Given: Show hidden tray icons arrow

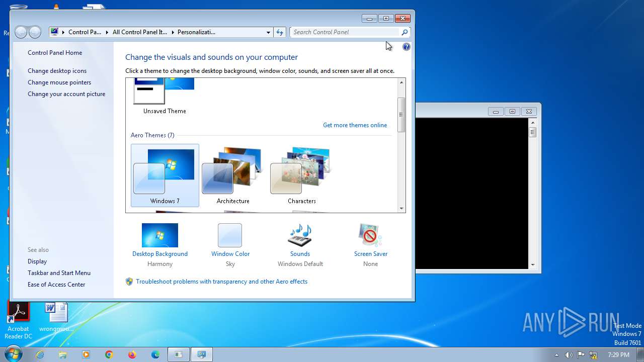Looking at the screenshot, I should coord(556,355).
